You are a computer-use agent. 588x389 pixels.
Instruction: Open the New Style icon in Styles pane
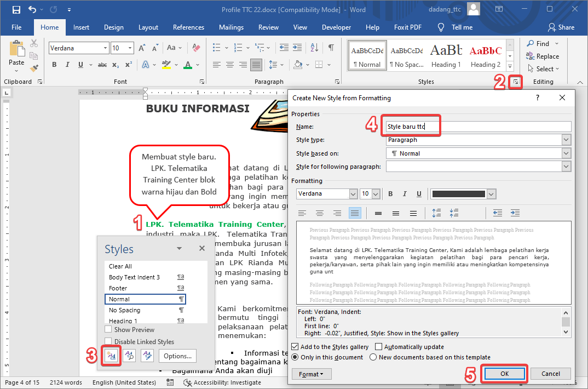pyautogui.click(x=111, y=356)
